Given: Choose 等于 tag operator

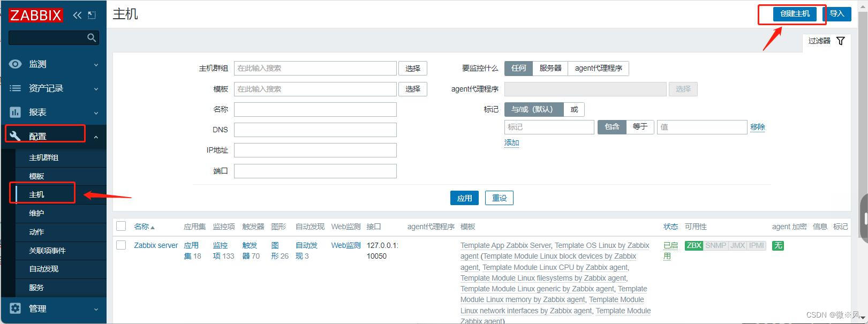Looking at the screenshot, I should (x=640, y=126).
